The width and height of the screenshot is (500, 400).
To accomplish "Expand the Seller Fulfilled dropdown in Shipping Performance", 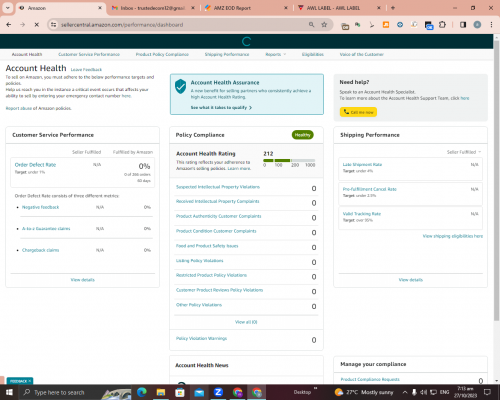I will (464, 152).
